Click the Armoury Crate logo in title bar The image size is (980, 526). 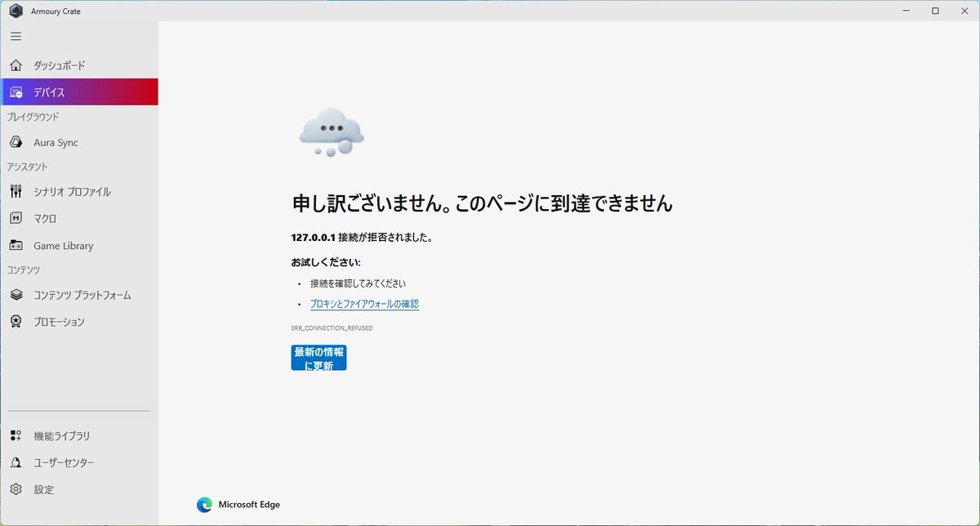pyautogui.click(x=16, y=11)
